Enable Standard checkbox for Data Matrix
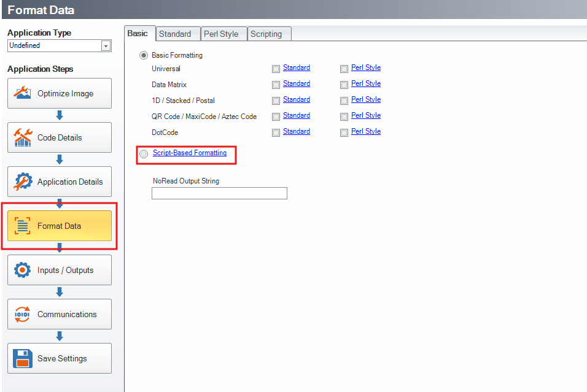Viewport: 587px width, 392px height. coord(276,85)
